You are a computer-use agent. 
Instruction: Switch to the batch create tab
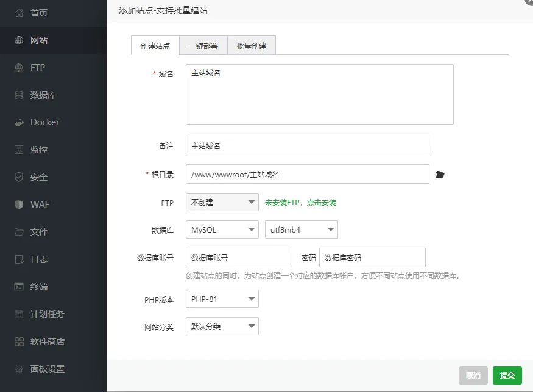tap(252, 46)
